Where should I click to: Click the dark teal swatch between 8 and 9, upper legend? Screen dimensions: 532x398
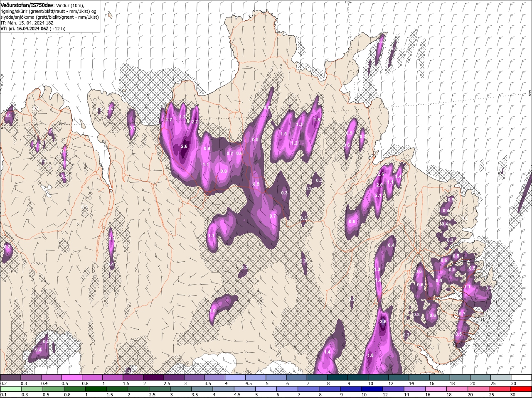tap(337, 378)
